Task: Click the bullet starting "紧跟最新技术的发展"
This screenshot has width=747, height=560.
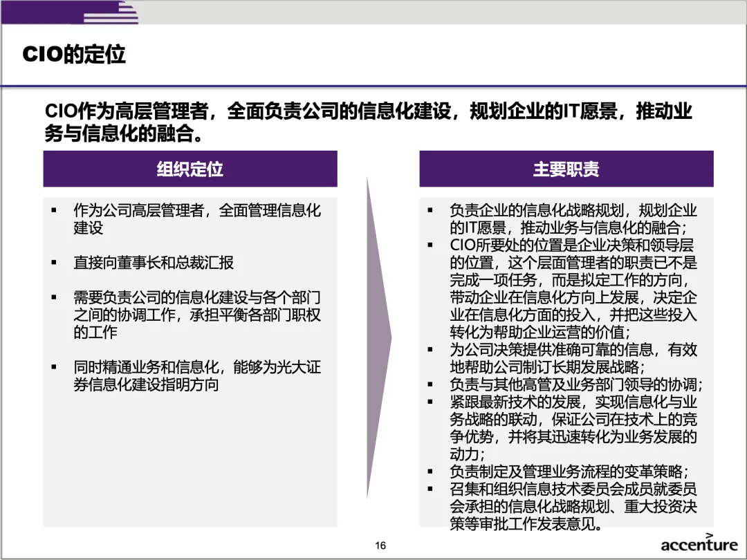Action: pos(573,428)
